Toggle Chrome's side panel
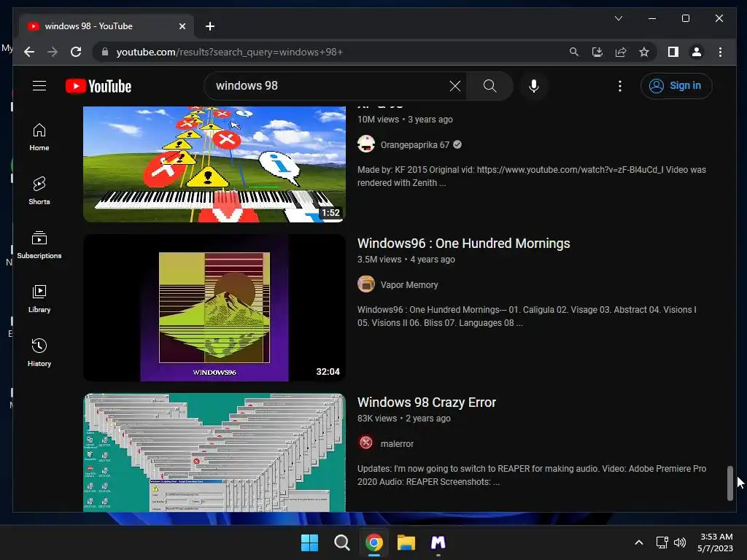This screenshot has height=560, width=747. point(673,52)
